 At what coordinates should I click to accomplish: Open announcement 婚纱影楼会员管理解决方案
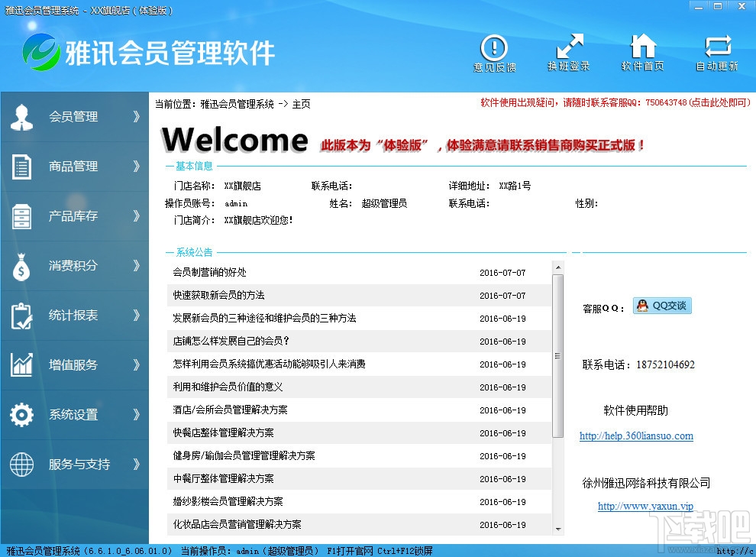coord(228,501)
